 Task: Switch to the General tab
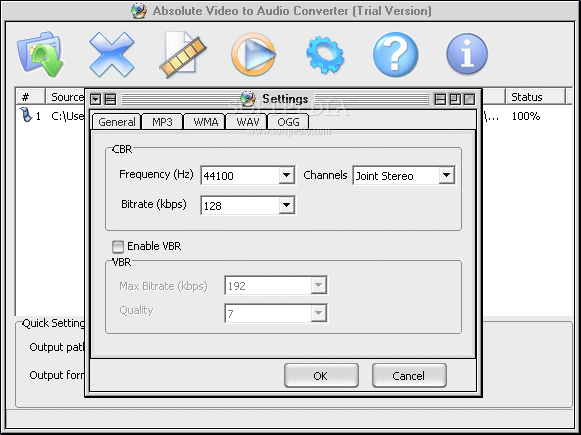[117, 122]
